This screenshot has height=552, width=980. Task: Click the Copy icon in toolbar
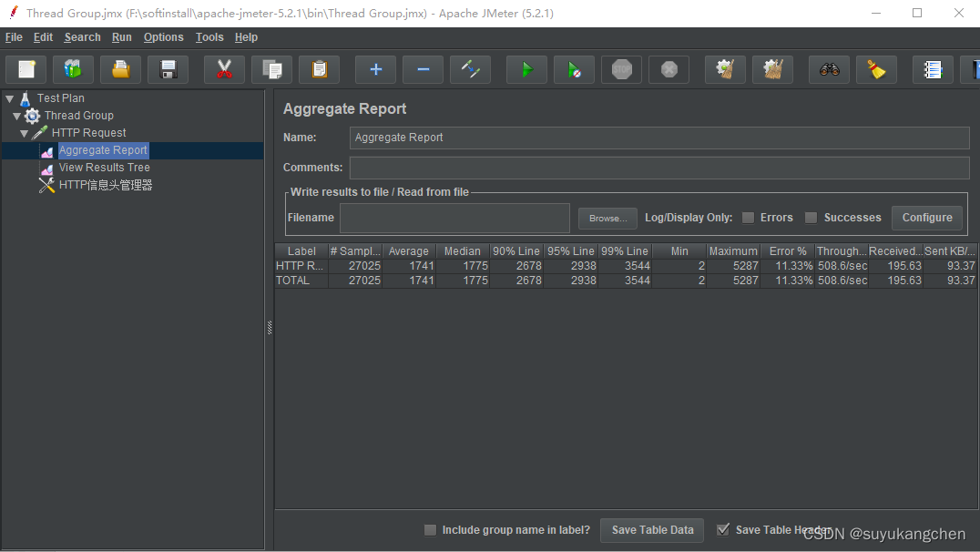272,69
